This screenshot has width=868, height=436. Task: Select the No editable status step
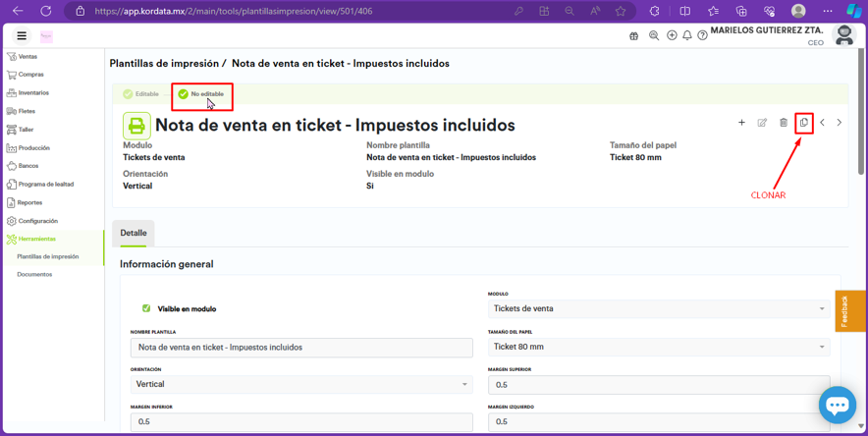tap(201, 94)
